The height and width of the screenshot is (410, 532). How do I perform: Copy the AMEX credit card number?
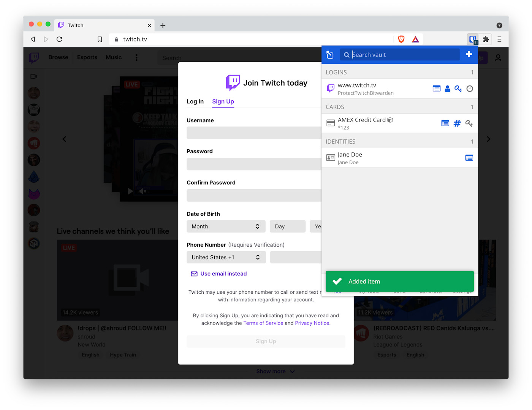click(x=457, y=123)
